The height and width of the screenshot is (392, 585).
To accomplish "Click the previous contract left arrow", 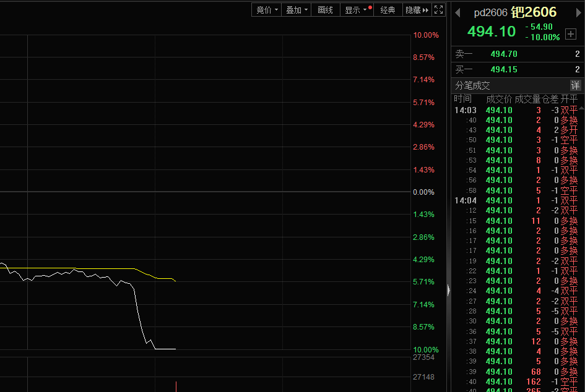I will 459,12.
